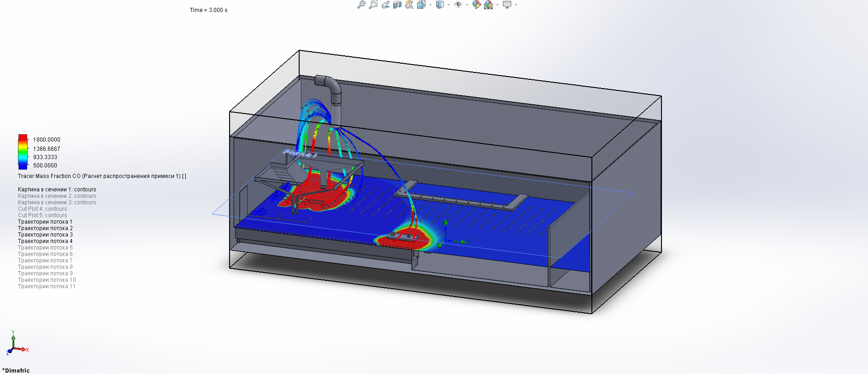868x374 pixels.
Task: Select 'Траектории потока 8' entry
Action: [45, 267]
